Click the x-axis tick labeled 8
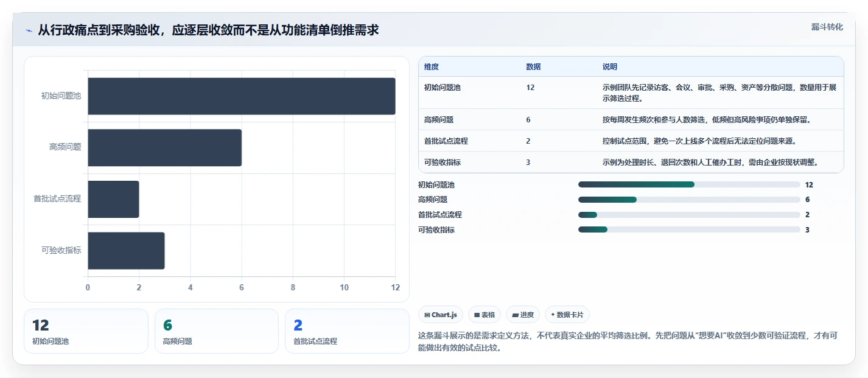 point(293,288)
